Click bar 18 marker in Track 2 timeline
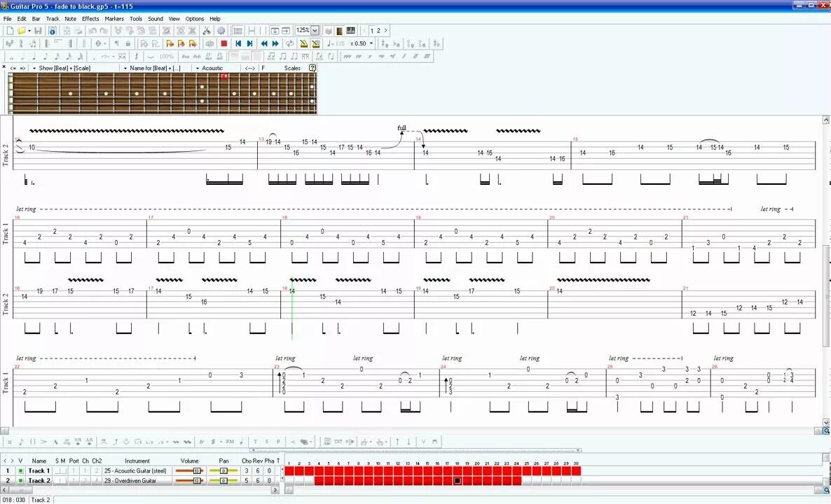 458,481
